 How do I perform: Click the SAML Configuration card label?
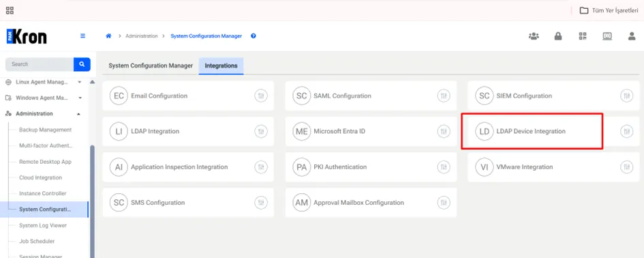343,96
